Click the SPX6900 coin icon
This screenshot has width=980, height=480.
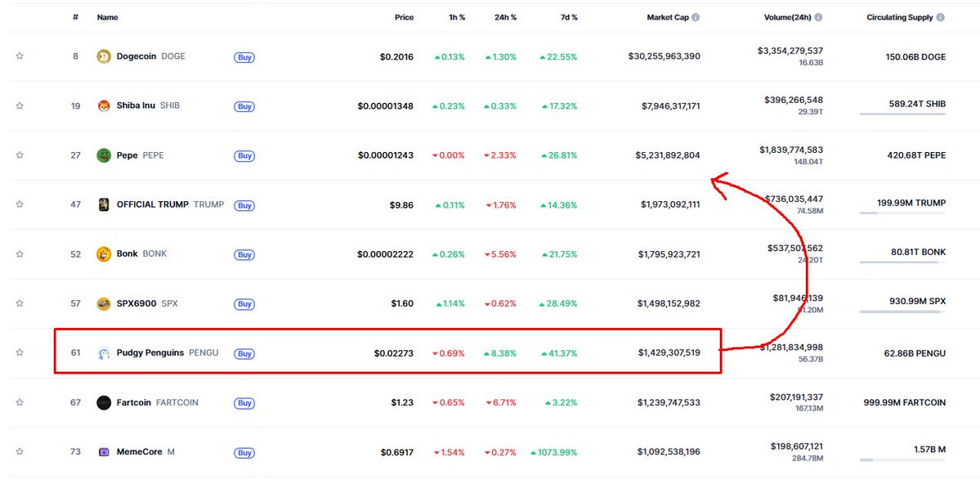tap(104, 303)
